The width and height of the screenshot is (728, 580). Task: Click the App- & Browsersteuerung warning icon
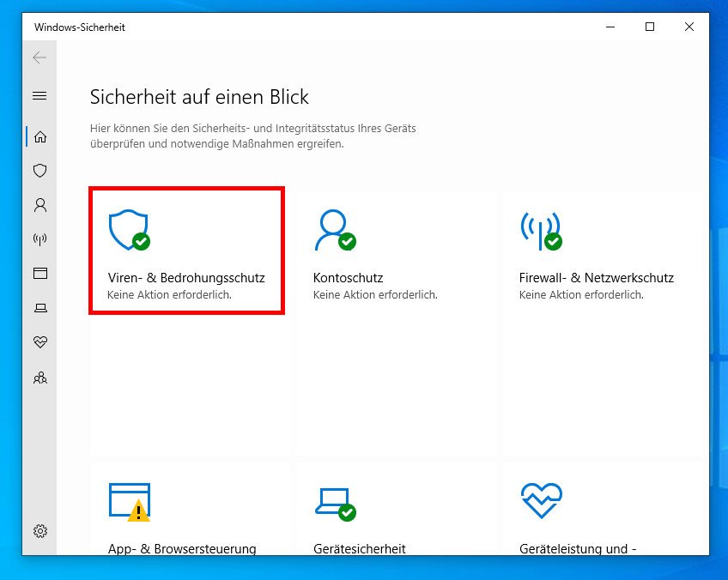(130, 502)
